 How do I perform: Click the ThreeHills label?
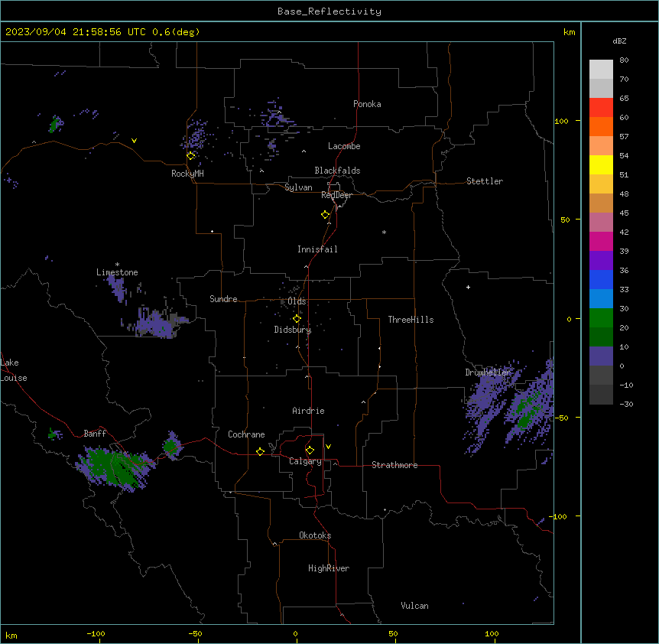411,320
